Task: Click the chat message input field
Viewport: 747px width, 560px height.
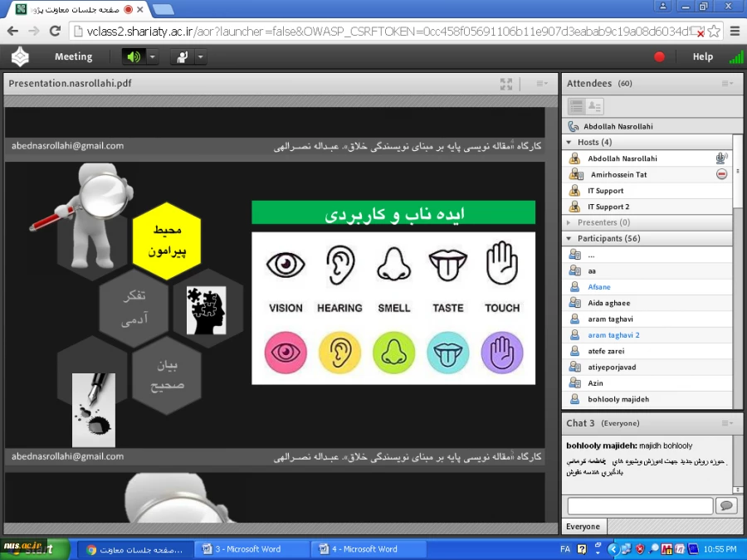Action: (639, 505)
